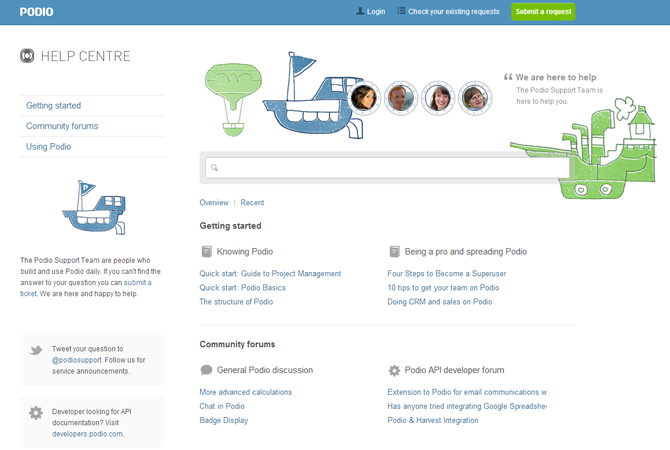Click into the help search field
This screenshot has width=670, height=450.
coord(387,168)
